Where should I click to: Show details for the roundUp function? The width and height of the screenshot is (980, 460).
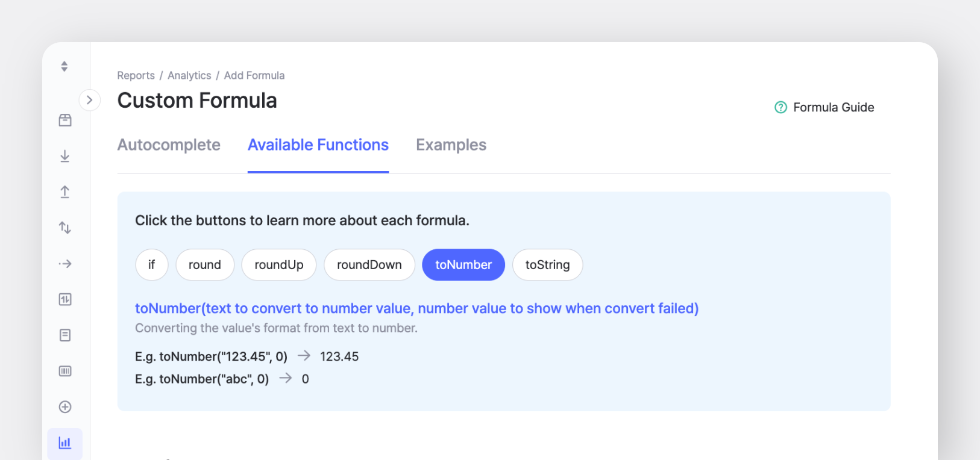click(x=279, y=265)
